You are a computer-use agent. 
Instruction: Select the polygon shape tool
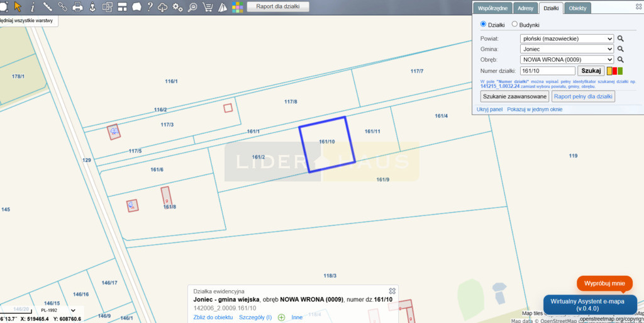tap(136, 6)
